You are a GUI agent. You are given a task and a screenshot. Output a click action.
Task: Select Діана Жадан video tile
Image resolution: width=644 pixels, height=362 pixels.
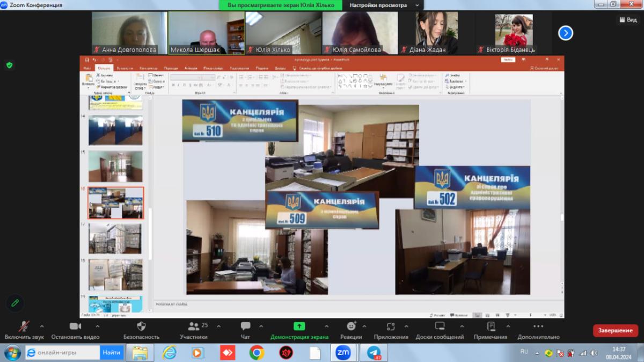437,33
